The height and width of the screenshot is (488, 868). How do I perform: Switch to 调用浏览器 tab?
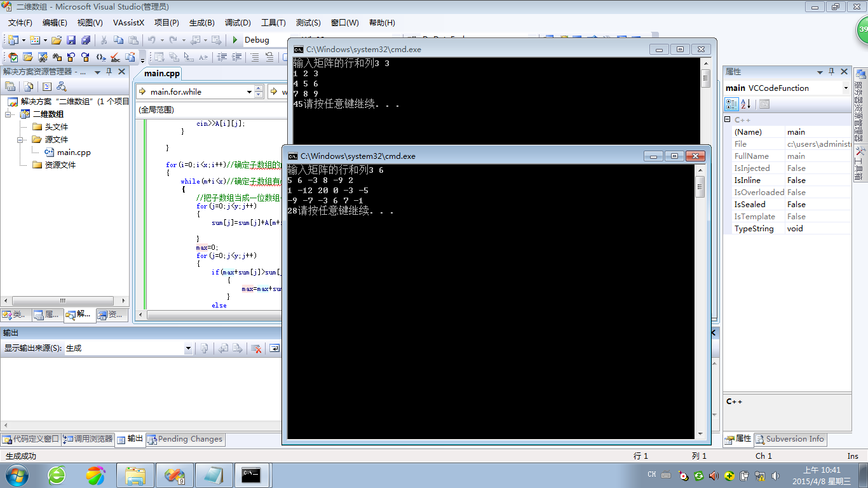(x=88, y=439)
